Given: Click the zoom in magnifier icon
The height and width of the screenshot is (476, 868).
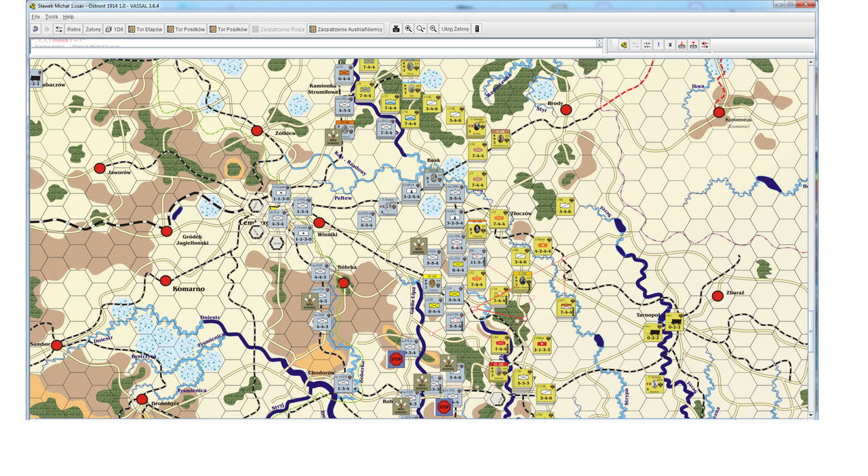Looking at the screenshot, I should [408, 29].
